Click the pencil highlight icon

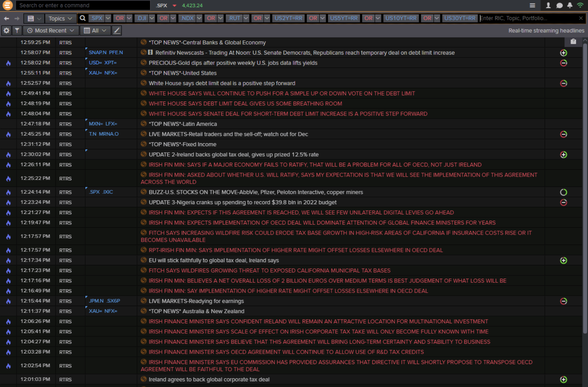(x=117, y=30)
